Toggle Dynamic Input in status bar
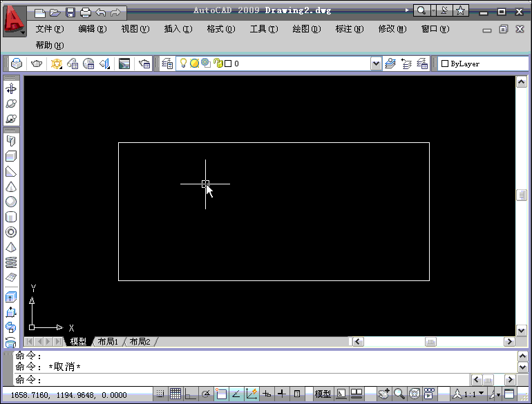 (x=267, y=394)
